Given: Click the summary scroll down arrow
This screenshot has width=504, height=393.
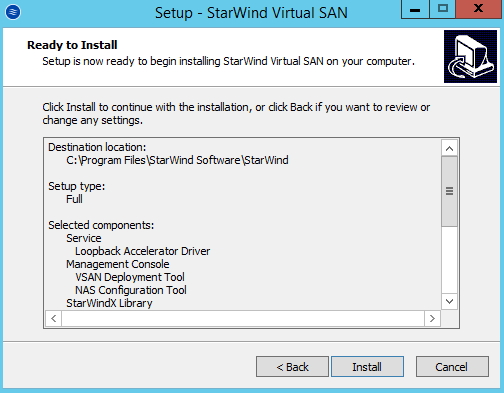Looking at the screenshot, I should coord(449,302).
